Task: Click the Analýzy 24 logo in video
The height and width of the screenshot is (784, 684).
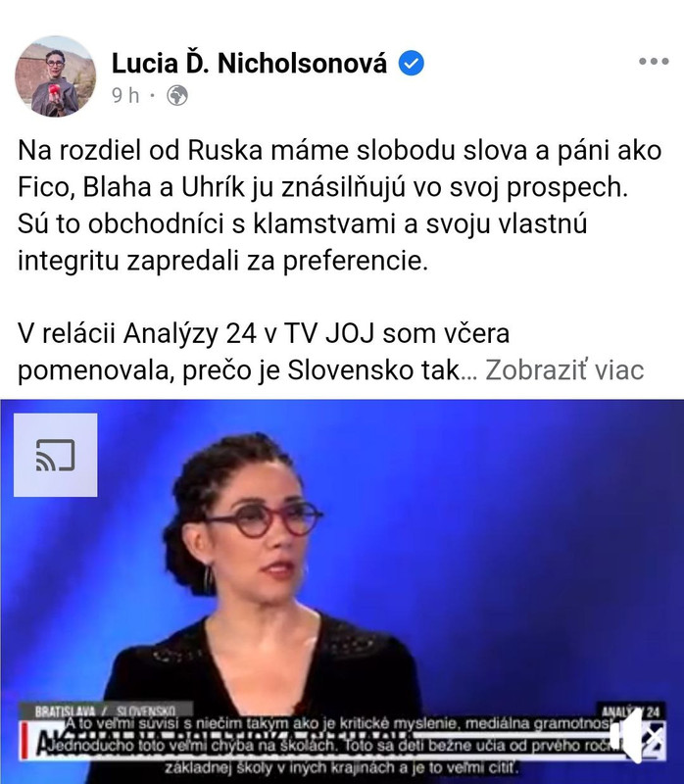Action: [x=631, y=712]
